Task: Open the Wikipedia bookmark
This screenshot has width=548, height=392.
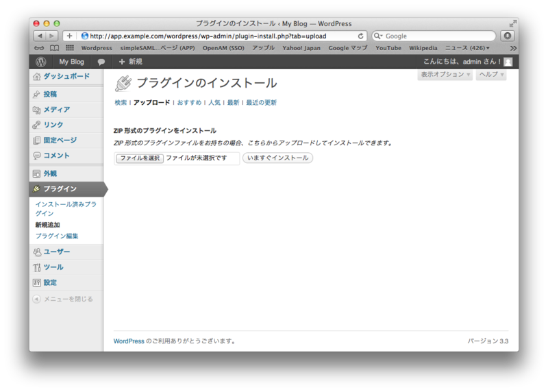Action: point(423,48)
